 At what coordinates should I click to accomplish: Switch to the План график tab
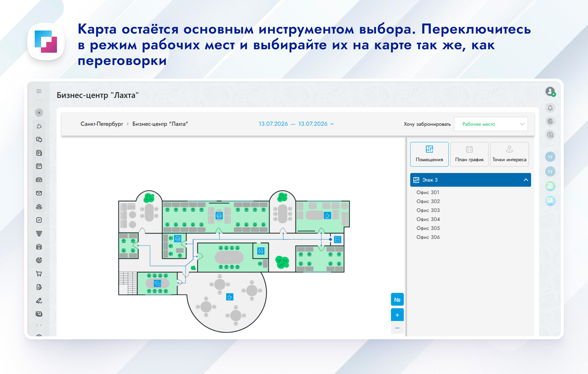pos(469,154)
